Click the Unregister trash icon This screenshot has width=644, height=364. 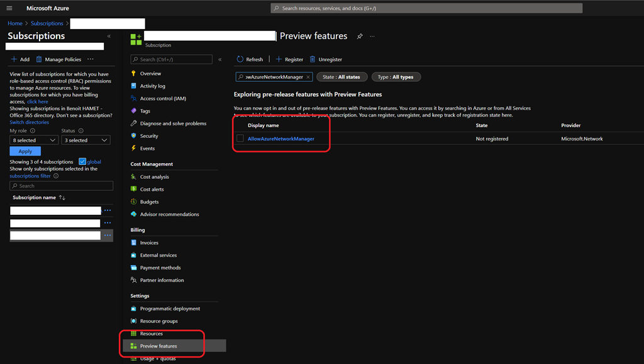click(x=313, y=59)
